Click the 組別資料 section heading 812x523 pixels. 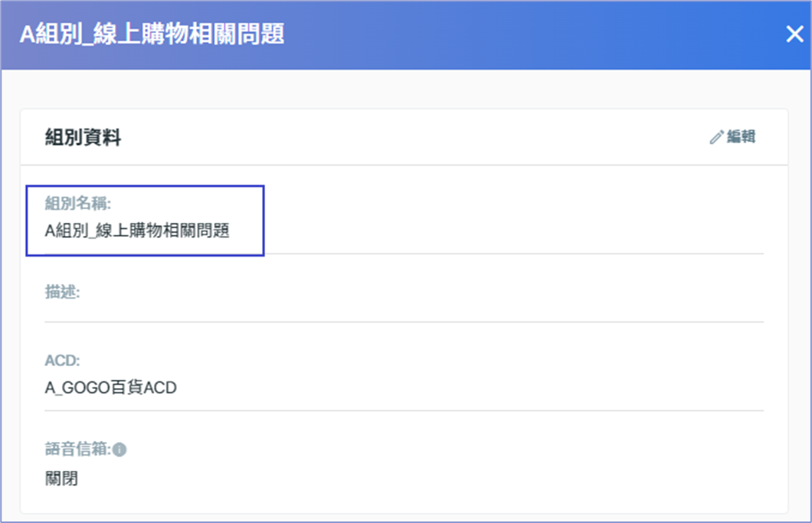(x=83, y=137)
